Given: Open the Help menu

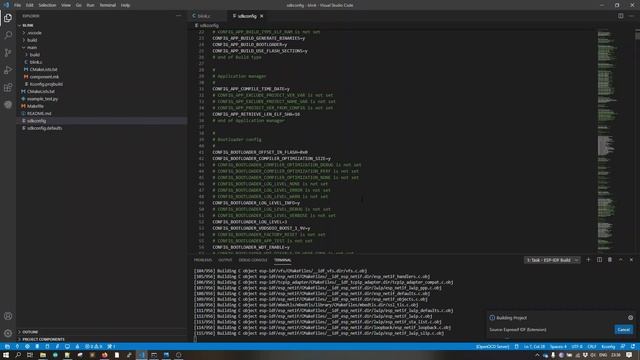Looking at the screenshot, I should tap(125, 5).
